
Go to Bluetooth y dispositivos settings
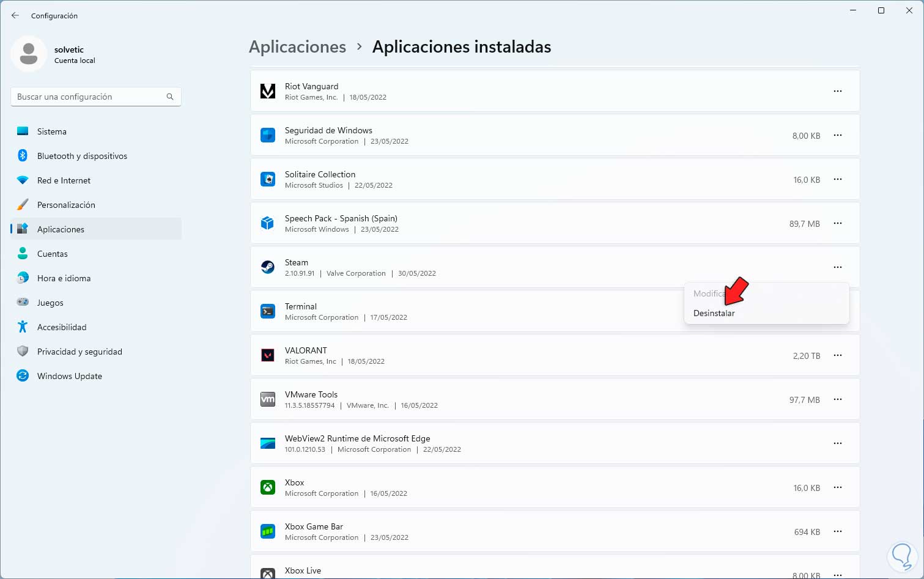[x=96, y=156]
